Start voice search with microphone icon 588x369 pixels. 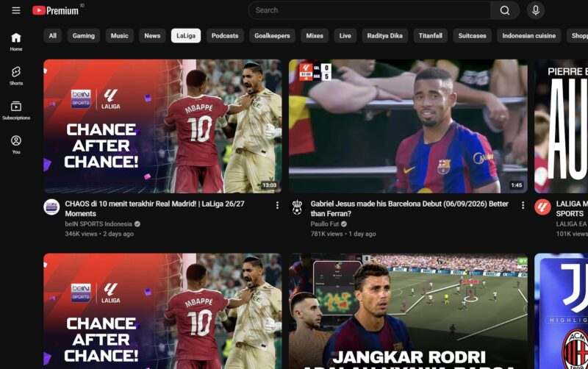pos(536,10)
